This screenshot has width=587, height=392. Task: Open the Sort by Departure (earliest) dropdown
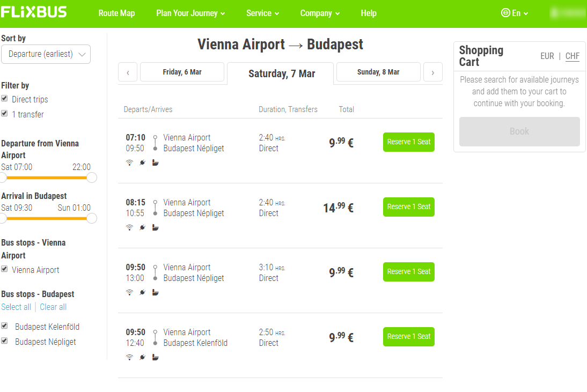[46, 54]
